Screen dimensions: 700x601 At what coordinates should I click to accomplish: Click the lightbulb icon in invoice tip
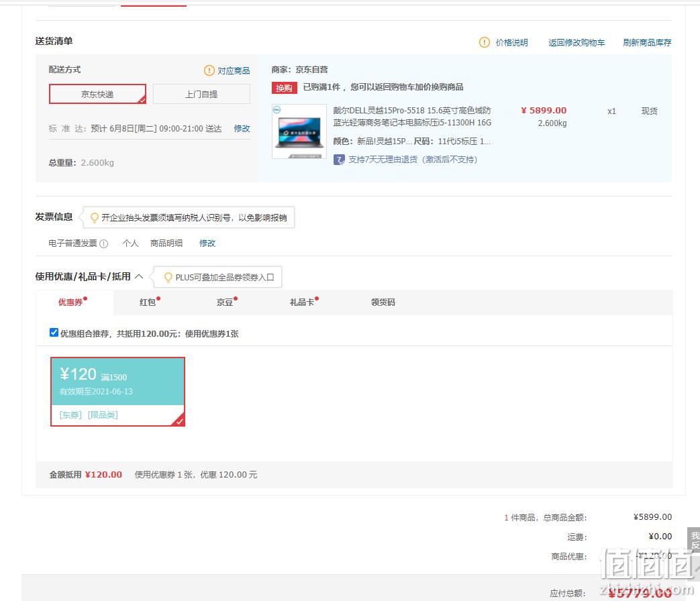pyautogui.click(x=94, y=218)
